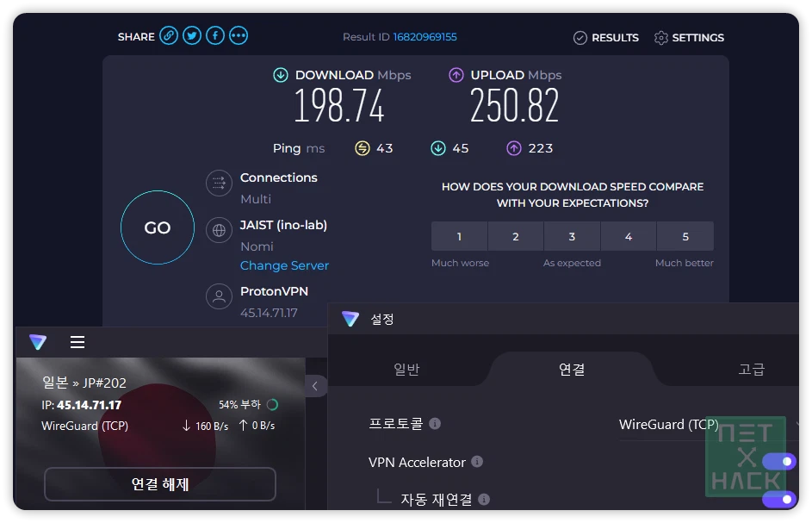Click the Change Server link
Image resolution: width=812 pixels, height=523 pixels.
(x=284, y=265)
